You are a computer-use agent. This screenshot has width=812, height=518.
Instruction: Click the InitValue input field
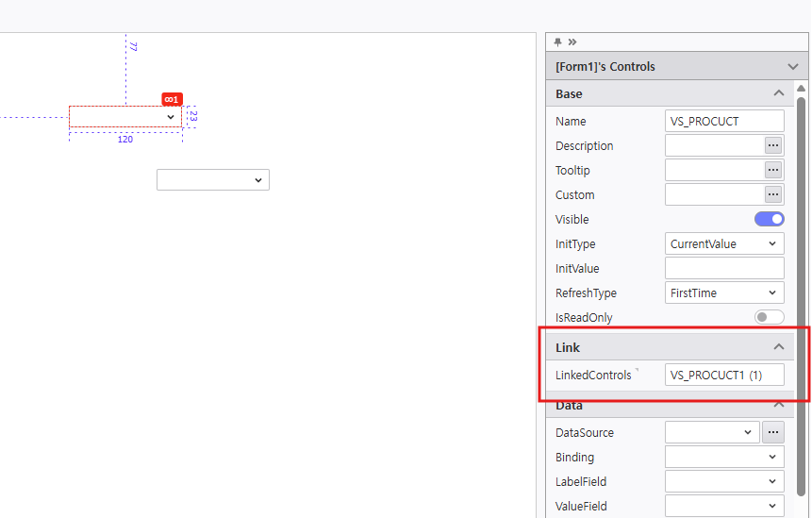724,268
